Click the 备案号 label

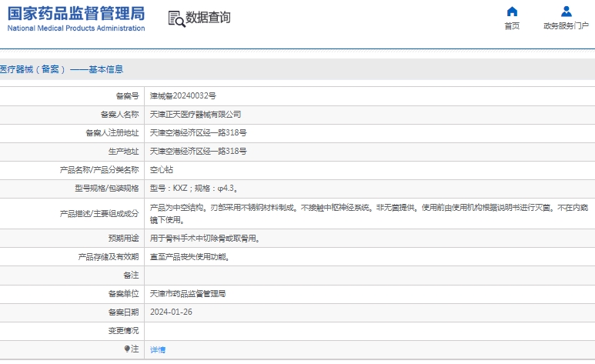(x=128, y=96)
